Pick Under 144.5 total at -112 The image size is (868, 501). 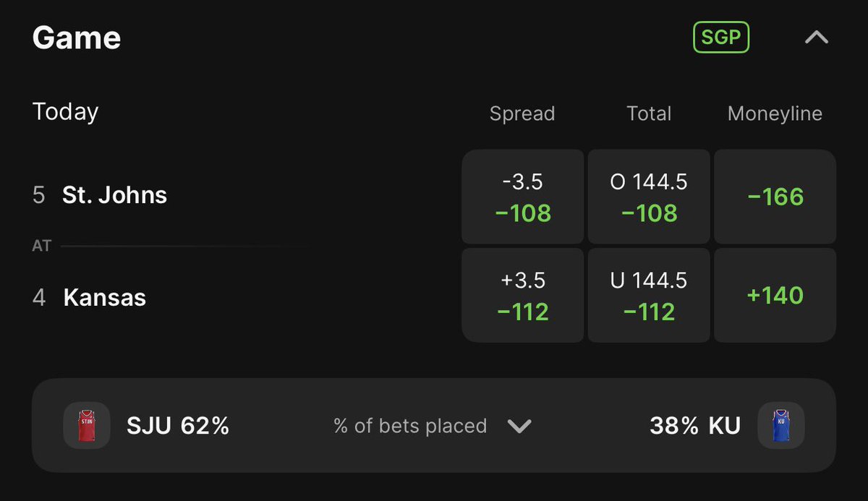click(x=649, y=296)
